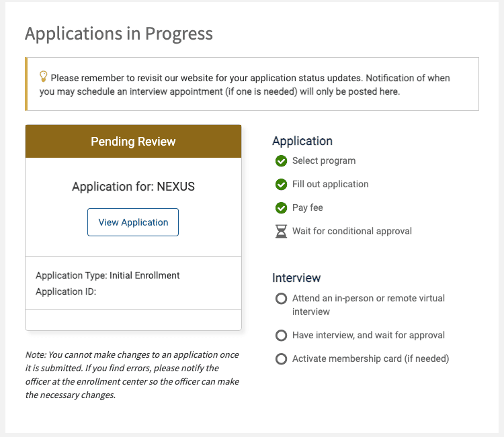Click the Interview section heading
The height and width of the screenshot is (437, 504).
pyautogui.click(x=296, y=278)
